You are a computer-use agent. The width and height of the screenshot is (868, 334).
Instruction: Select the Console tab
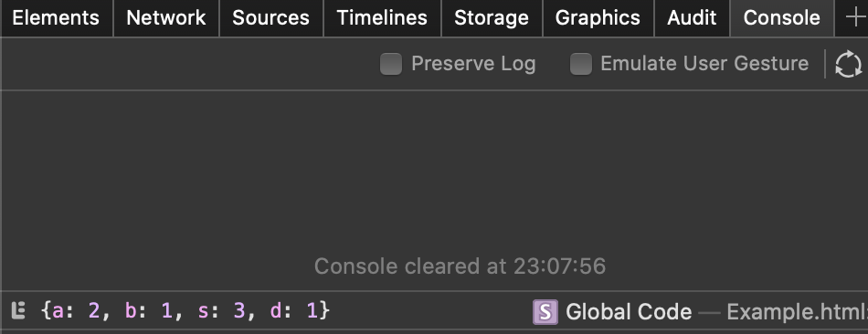[781, 18]
